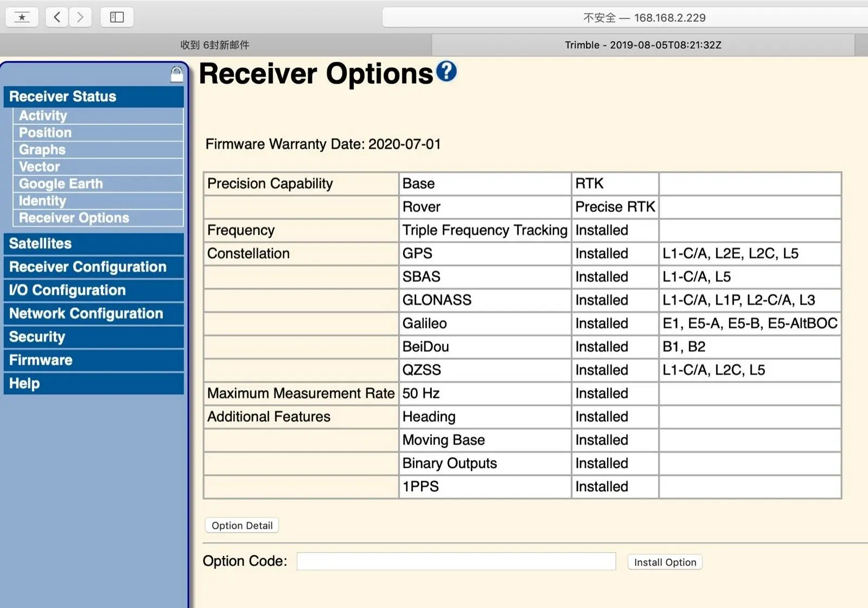
Task: Expand the Firmware menu section
Action: pyautogui.click(x=93, y=360)
